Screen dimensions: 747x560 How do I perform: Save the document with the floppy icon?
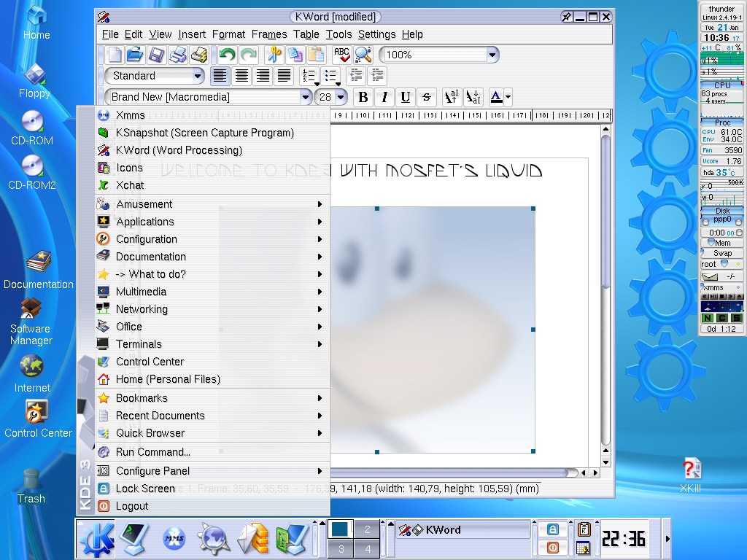tap(157, 55)
